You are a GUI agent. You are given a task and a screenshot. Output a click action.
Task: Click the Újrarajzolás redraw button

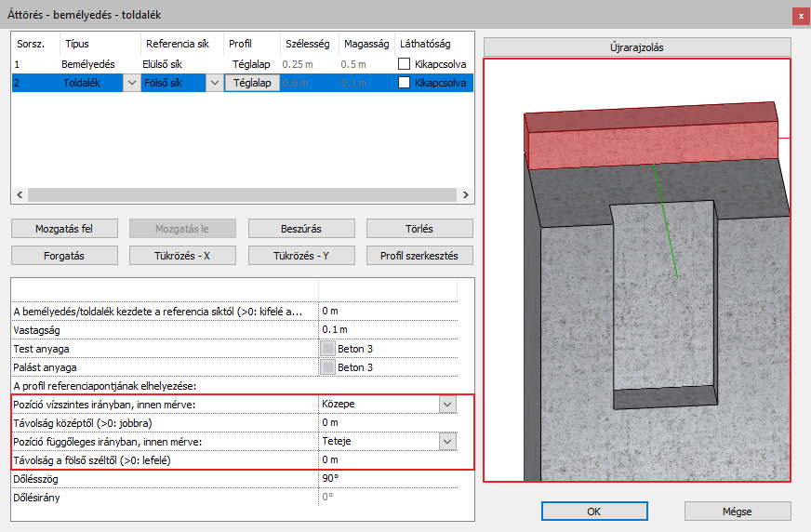[637, 47]
